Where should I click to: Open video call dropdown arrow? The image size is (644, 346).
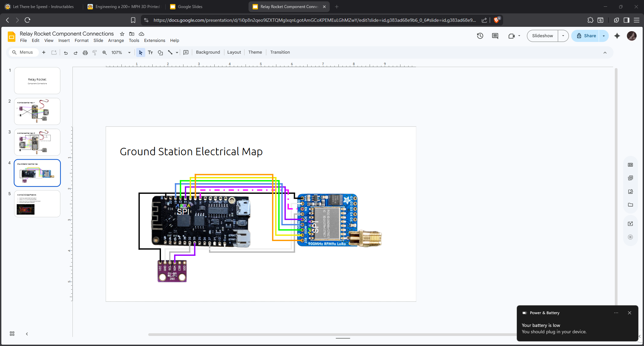tap(519, 36)
